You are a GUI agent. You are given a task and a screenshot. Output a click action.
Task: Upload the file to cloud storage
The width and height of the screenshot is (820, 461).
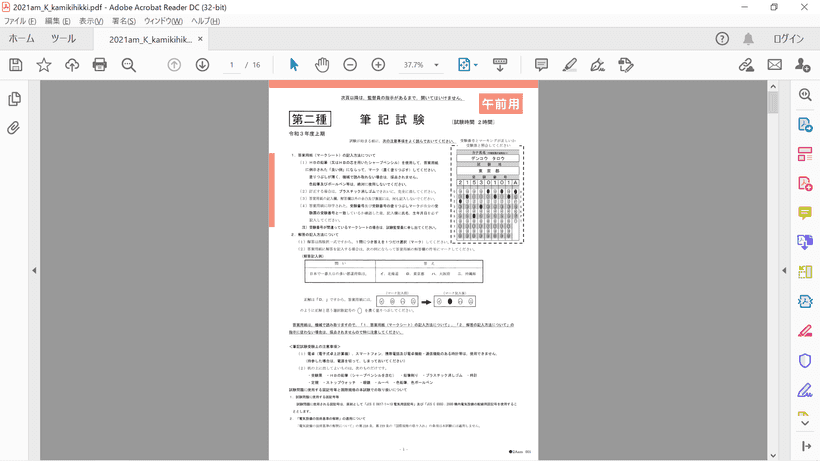pyautogui.click(x=72, y=65)
